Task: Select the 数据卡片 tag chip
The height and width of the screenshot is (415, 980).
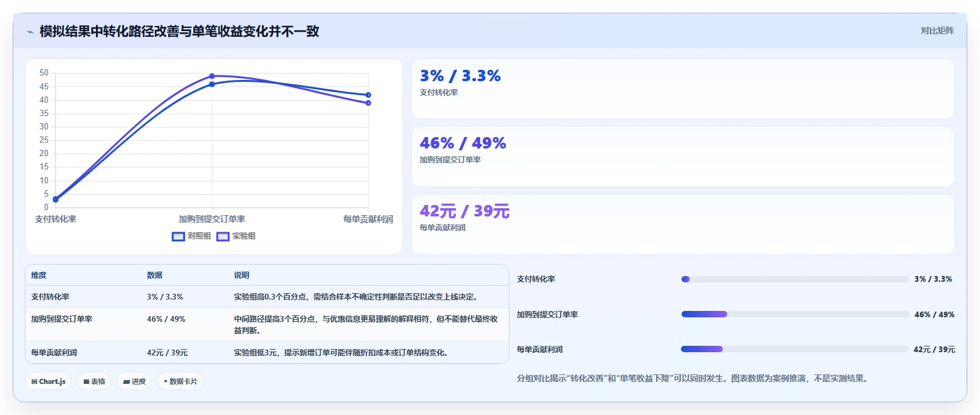Action: coord(180,381)
